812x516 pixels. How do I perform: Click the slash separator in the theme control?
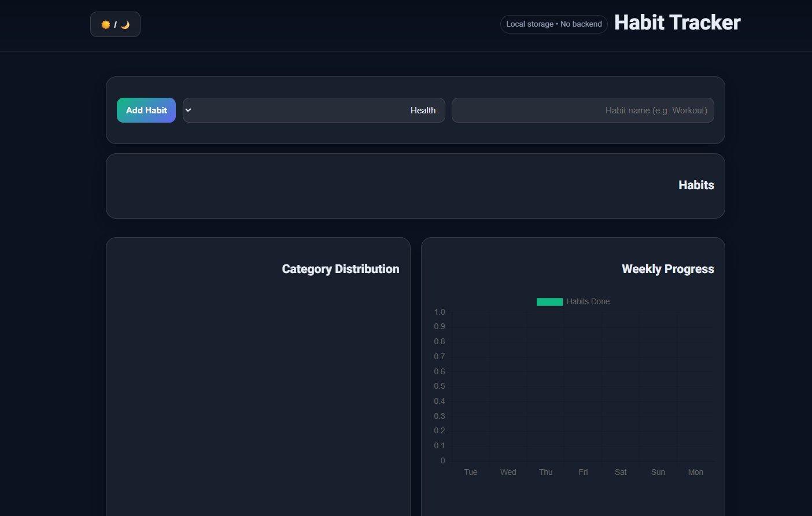[115, 24]
